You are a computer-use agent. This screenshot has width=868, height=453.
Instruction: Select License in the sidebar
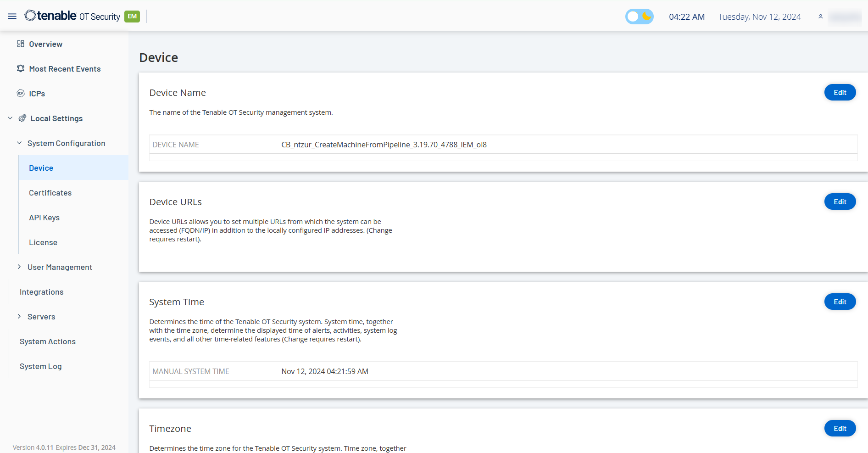point(43,242)
